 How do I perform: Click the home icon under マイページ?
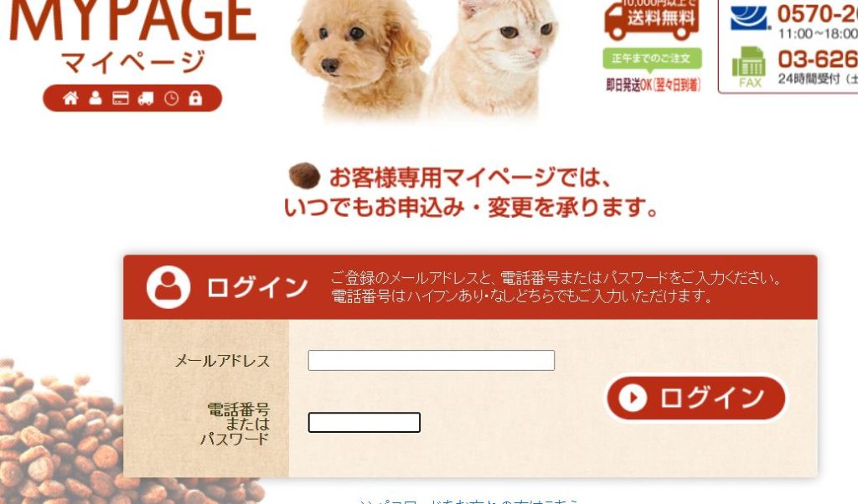click(x=70, y=99)
